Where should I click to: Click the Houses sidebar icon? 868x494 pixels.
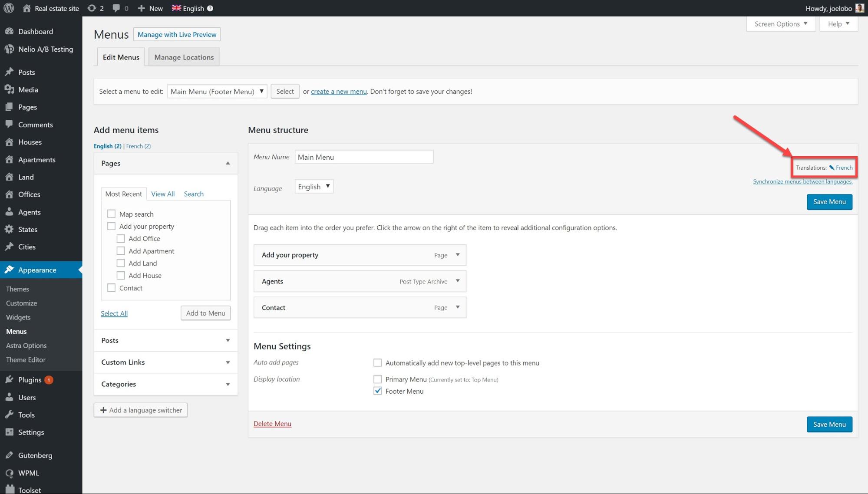click(x=9, y=142)
